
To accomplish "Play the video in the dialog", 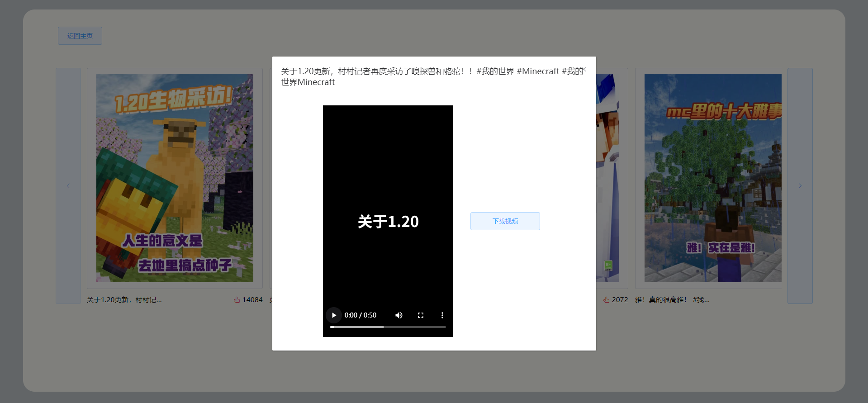I will (334, 315).
